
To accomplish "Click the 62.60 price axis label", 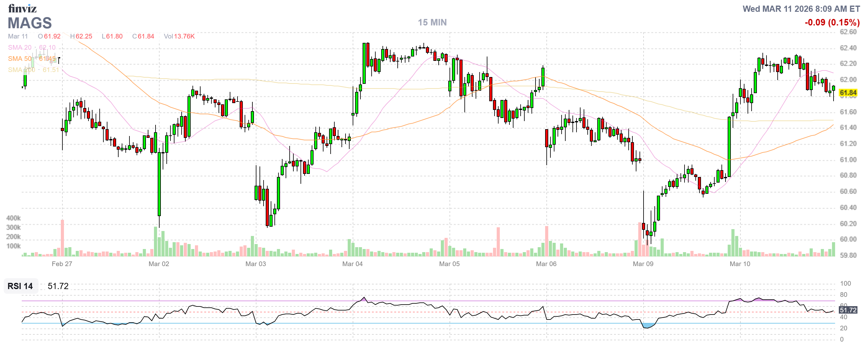I will point(848,32).
